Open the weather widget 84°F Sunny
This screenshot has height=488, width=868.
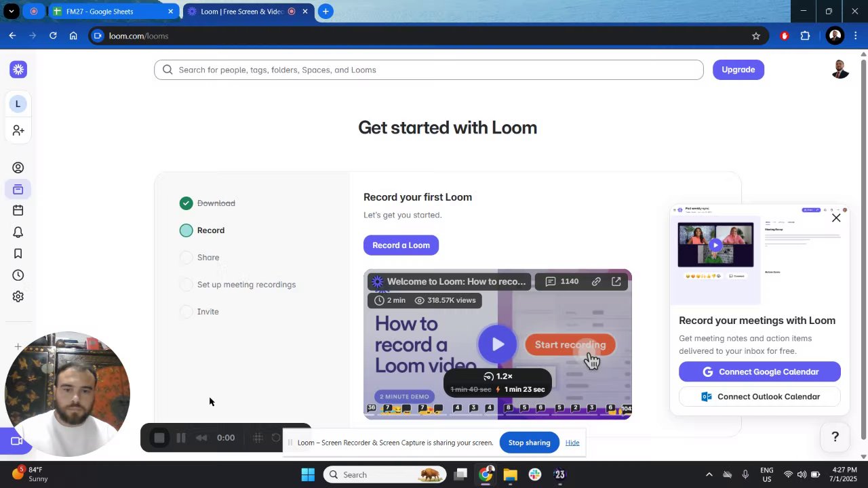click(31, 474)
